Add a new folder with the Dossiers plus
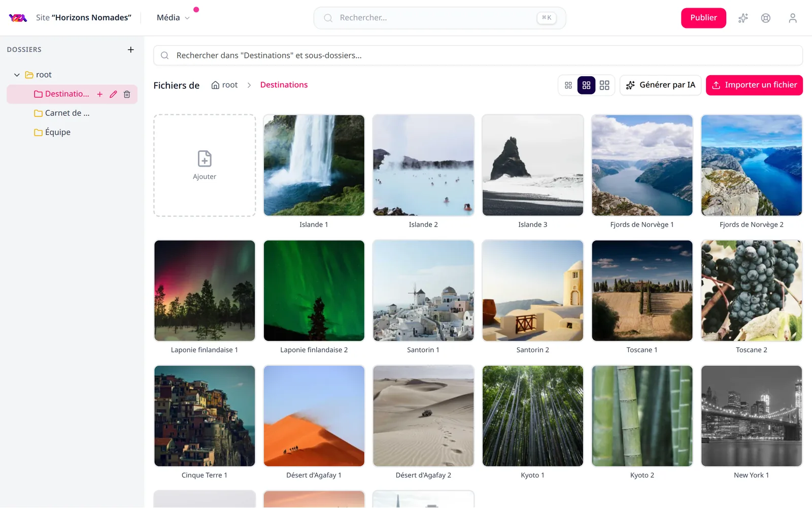Screen dimensions: 812x508 pos(130,50)
